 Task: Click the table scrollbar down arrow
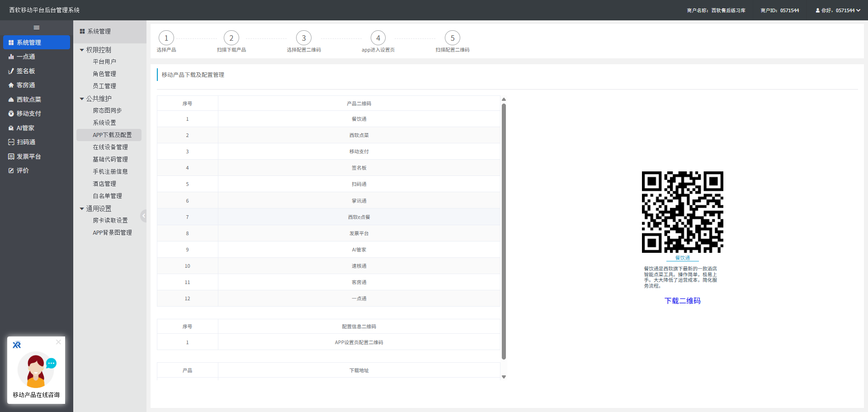pyautogui.click(x=504, y=377)
